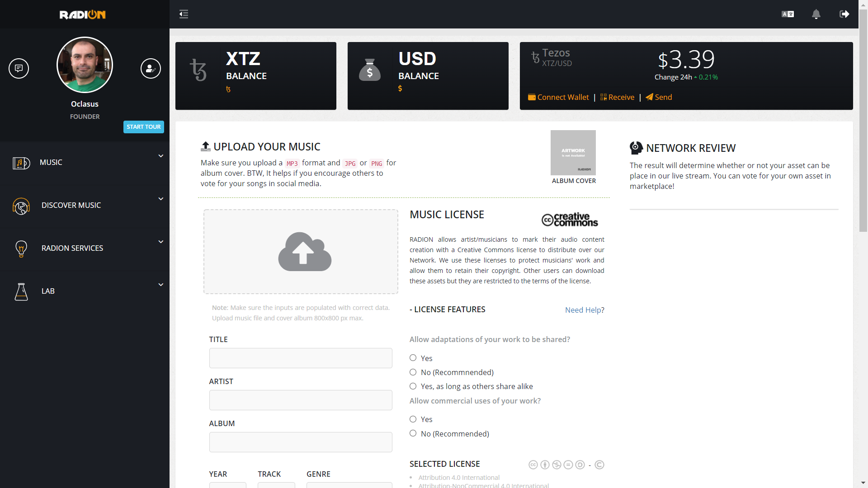Expand the RADION SERVICES section
The image size is (868, 488).
(x=161, y=242)
